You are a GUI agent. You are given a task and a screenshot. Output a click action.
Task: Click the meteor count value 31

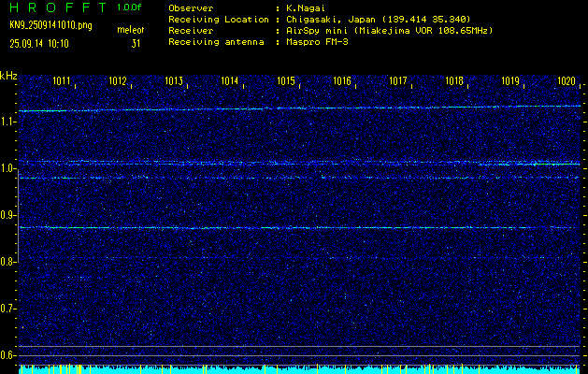point(136,44)
